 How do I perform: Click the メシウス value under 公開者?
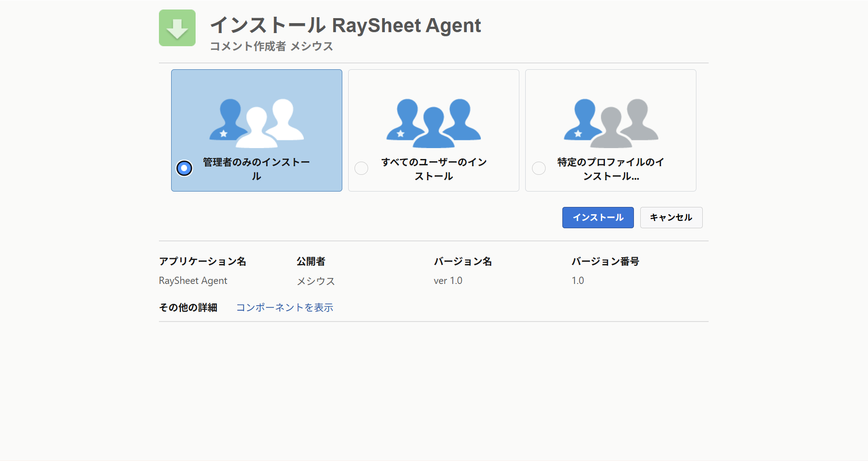(x=316, y=281)
